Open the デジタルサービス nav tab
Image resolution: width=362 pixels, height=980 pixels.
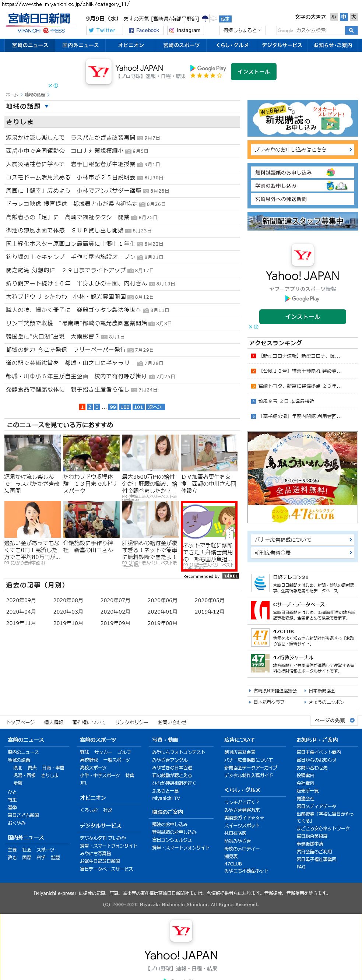click(x=282, y=45)
